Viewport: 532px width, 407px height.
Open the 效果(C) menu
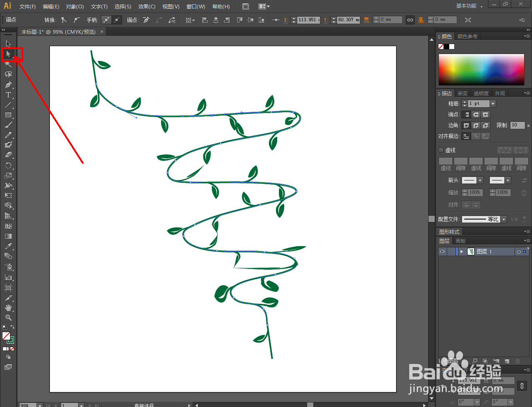147,6
